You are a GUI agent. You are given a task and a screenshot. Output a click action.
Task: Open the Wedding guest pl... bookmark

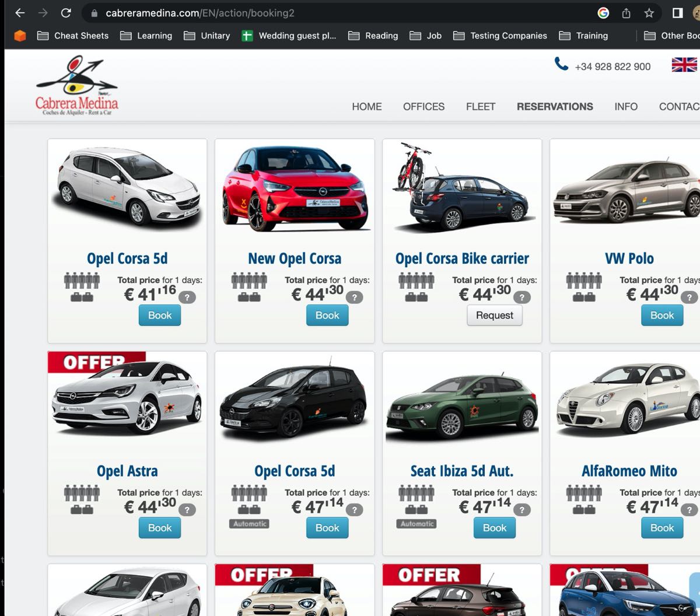[x=289, y=36]
